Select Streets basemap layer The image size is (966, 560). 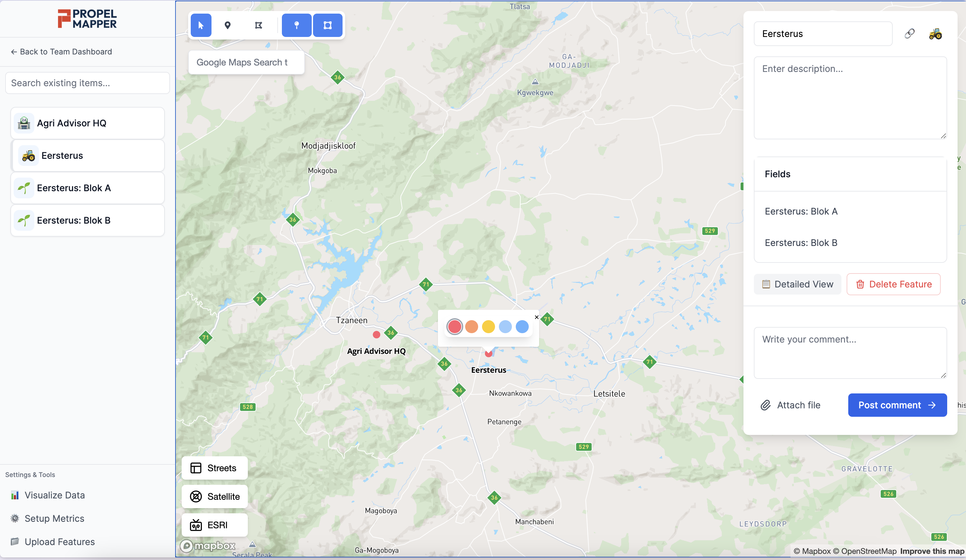[215, 468]
